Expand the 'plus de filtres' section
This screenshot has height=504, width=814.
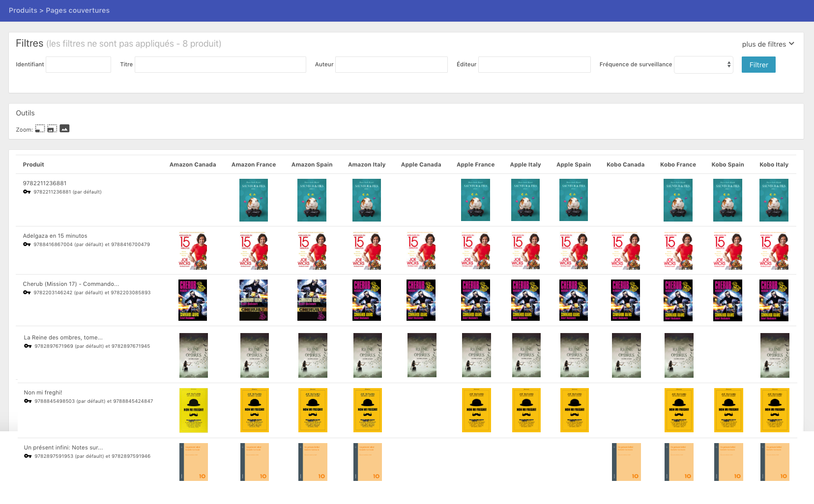coord(768,44)
